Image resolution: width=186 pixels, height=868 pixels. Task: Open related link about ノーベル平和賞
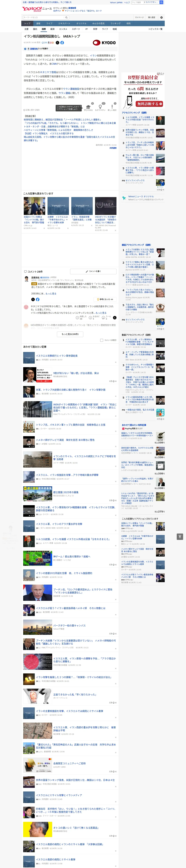coord(62,120)
